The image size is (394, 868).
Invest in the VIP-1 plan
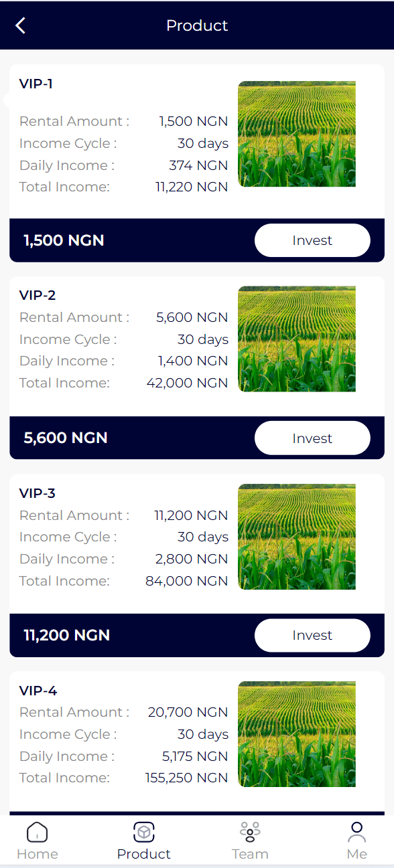tap(312, 240)
